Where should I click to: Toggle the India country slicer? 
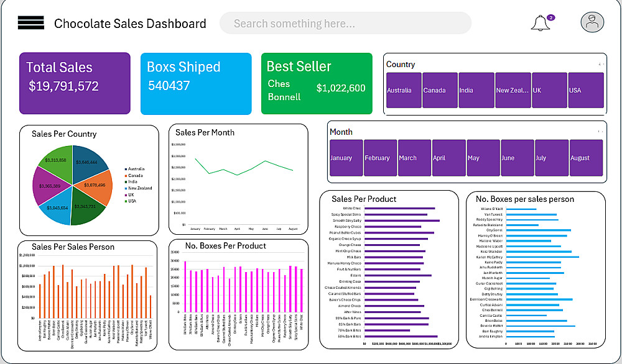476,91
